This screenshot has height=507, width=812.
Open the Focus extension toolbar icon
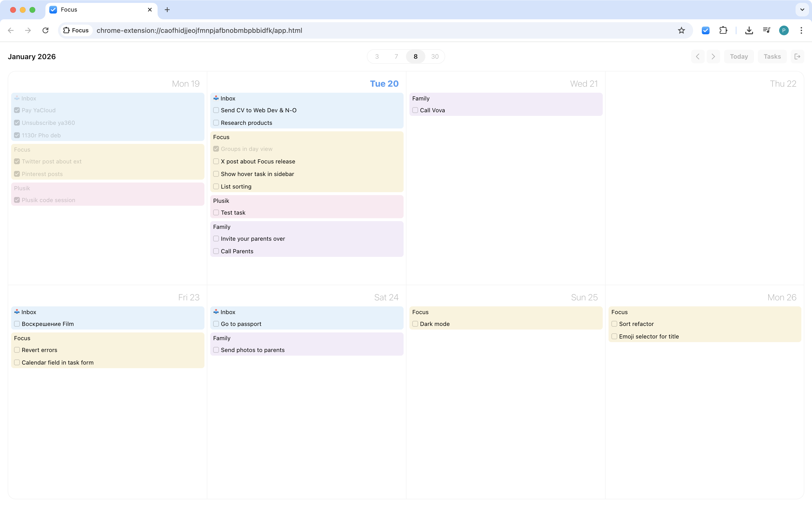705,30
